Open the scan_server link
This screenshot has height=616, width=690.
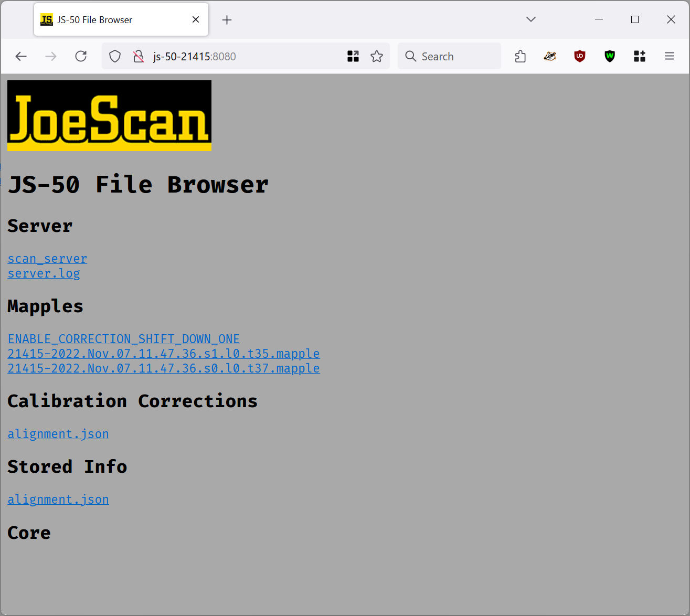pyautogui.click(x=47, y=259)
